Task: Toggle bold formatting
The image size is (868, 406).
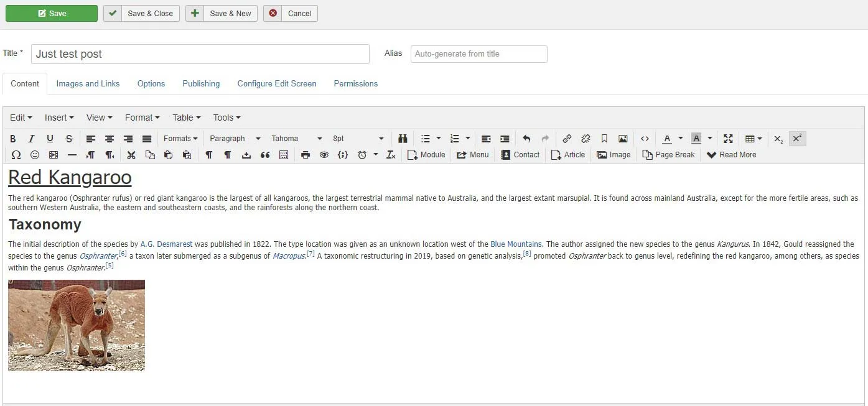Action: tap(12, 138)
